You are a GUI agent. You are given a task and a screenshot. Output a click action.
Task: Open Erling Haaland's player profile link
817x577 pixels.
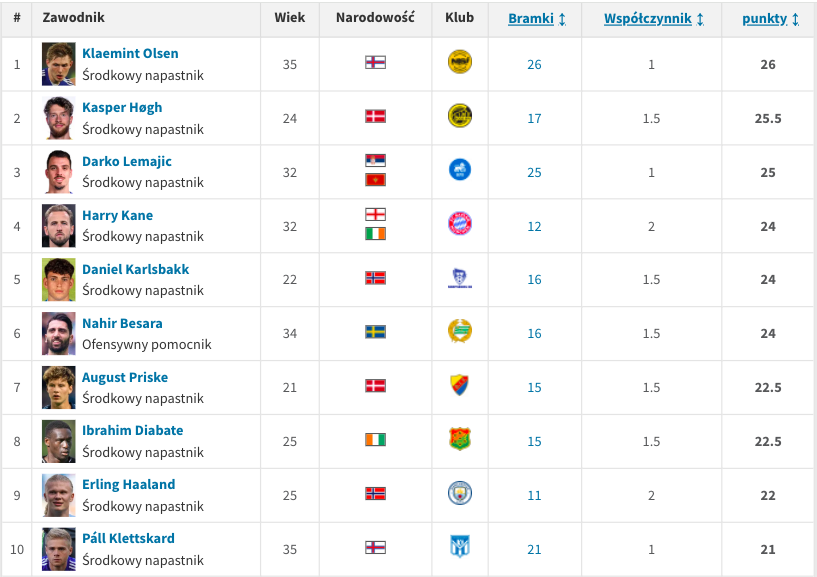[128, 484]
